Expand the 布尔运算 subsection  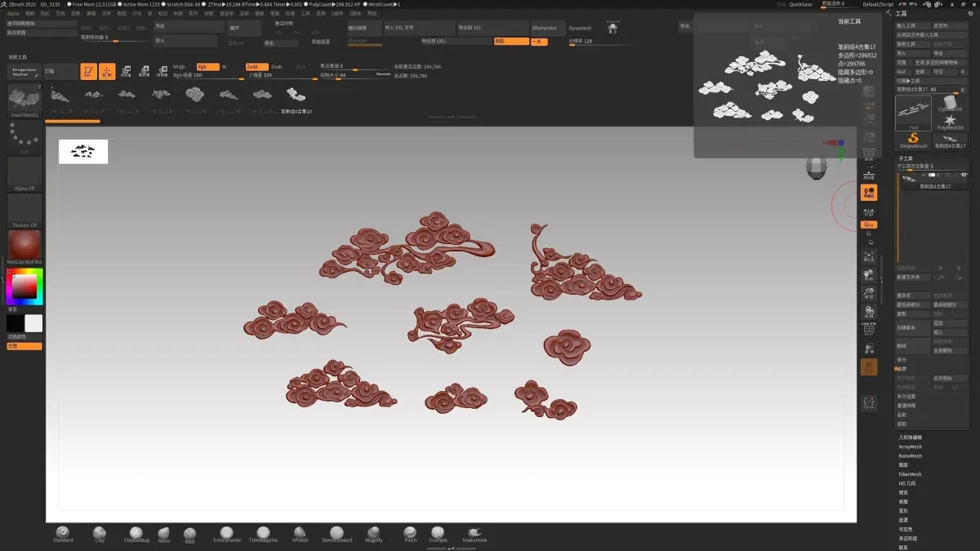(906, 396)
